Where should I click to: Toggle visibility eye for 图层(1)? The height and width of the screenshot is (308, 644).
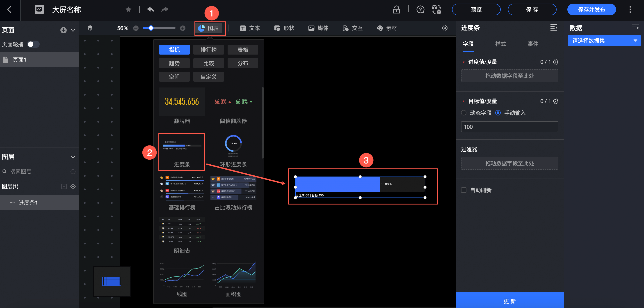(x=73, y=186)
